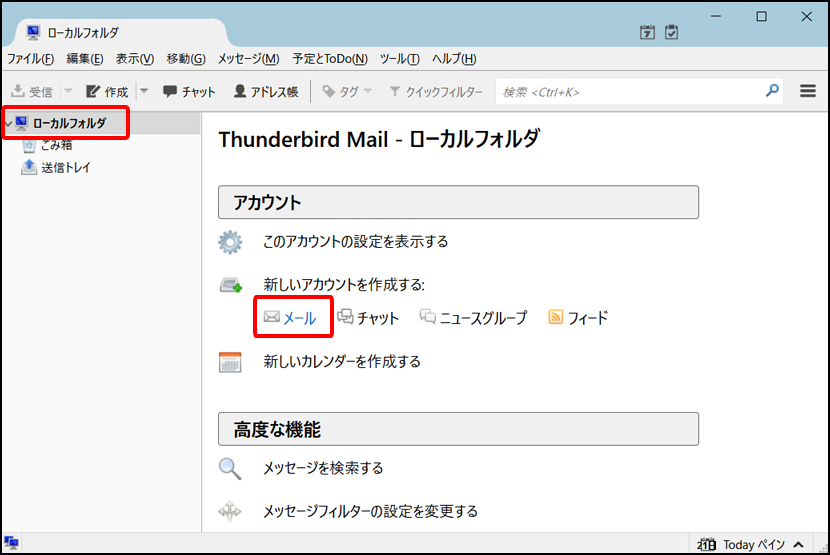Open the タグ dropdown in toolbar
The height and width of the screenshot is (555, 830).
[x=347, y=92]
